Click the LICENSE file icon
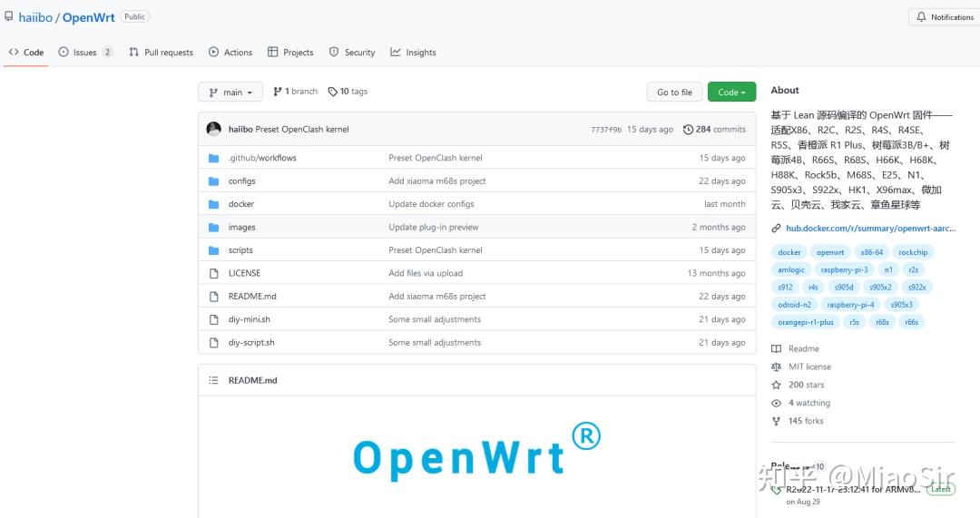980x518 pixels. click(214, 274)
